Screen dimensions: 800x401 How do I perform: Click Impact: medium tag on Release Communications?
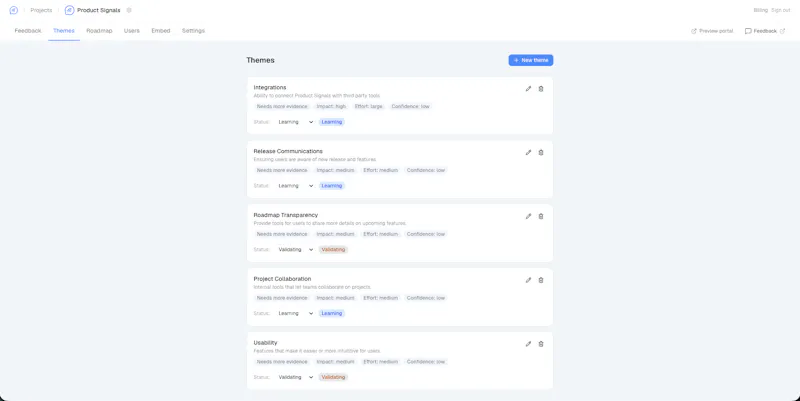(335, 170)
